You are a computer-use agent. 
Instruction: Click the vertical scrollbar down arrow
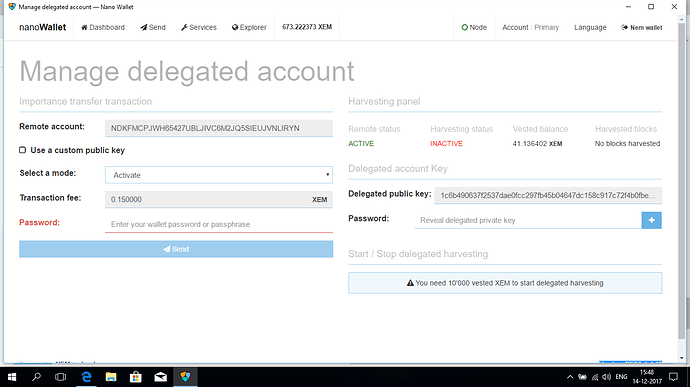(682, 358)
